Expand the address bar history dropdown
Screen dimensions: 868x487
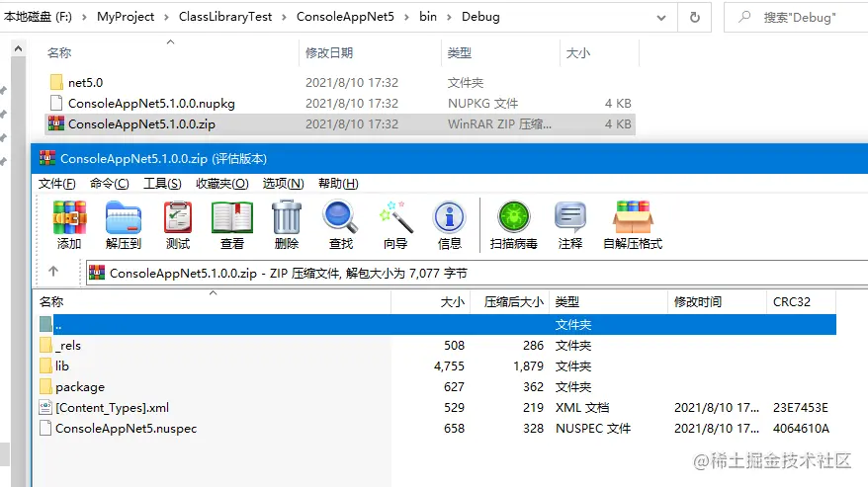coord(661,18)
